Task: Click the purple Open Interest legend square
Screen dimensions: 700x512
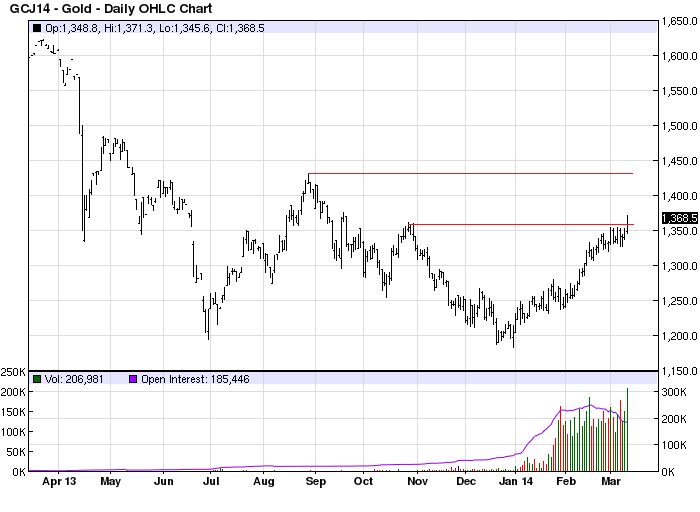Action: pyautogui.click(x=133, y=379)
